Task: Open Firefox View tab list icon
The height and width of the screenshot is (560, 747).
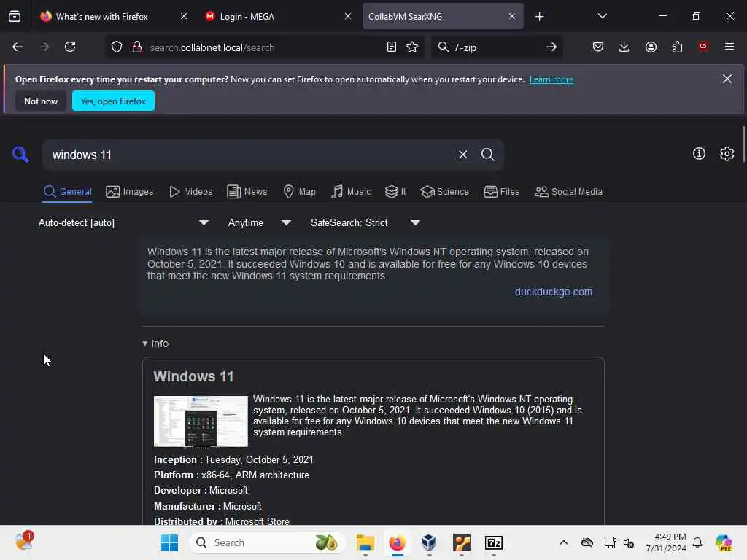Action: 15,17
